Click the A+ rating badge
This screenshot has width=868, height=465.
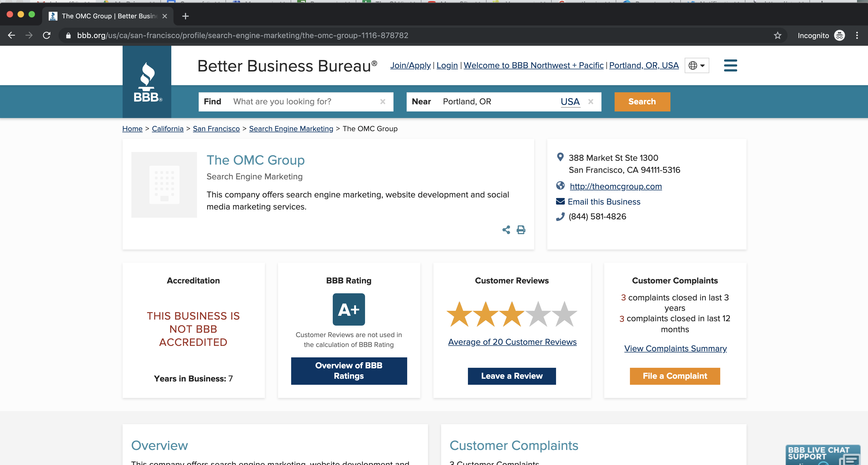[x=348, y=309]
